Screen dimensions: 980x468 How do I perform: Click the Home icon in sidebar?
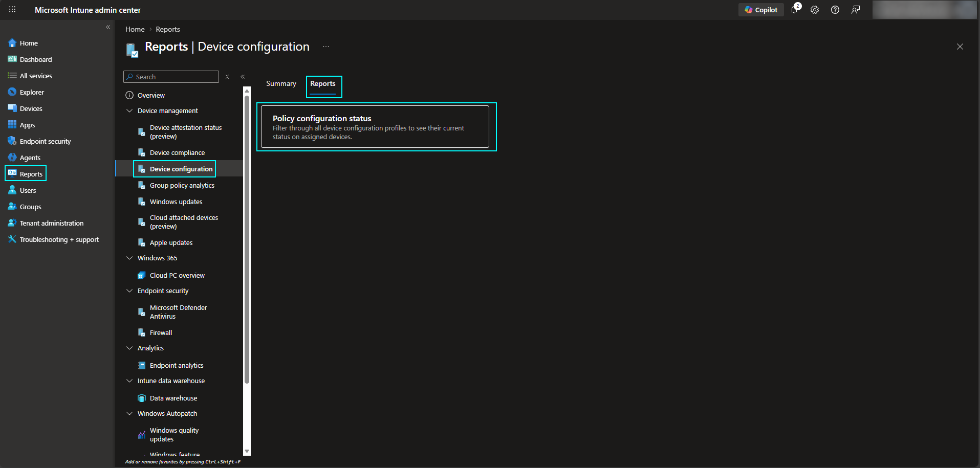[x=12, y=43]
